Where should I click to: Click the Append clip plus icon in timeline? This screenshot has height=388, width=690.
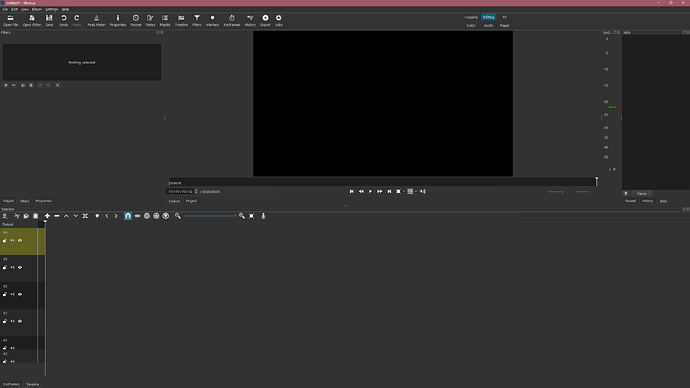point(47,216)
